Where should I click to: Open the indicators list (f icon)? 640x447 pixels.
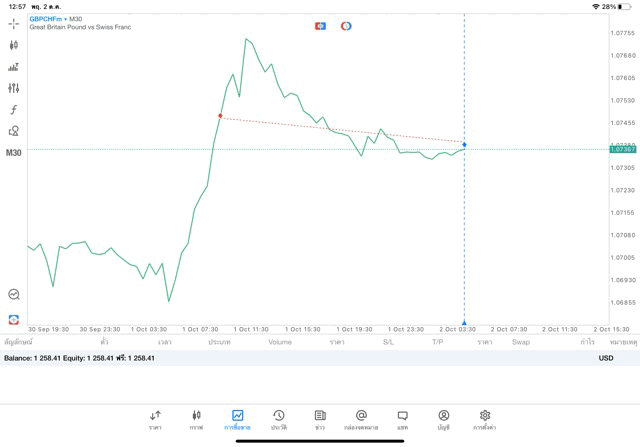[13, 110]
